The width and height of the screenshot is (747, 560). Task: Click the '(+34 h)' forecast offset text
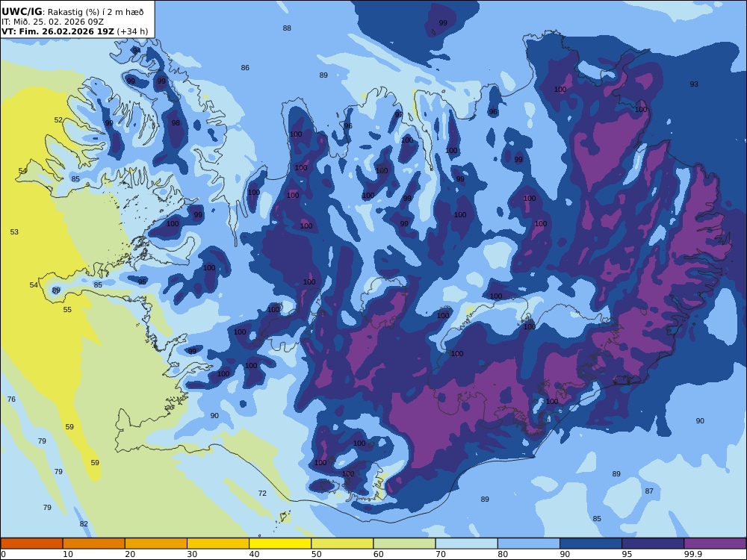click(132, 32)
